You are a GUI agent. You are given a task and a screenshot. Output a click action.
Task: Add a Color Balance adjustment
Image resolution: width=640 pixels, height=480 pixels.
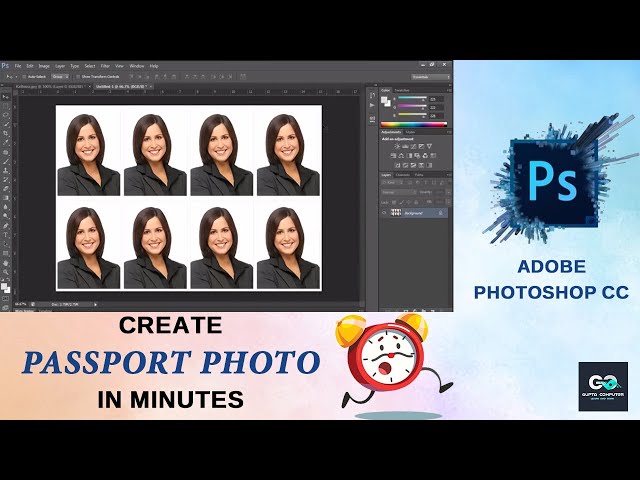[401, 156]
